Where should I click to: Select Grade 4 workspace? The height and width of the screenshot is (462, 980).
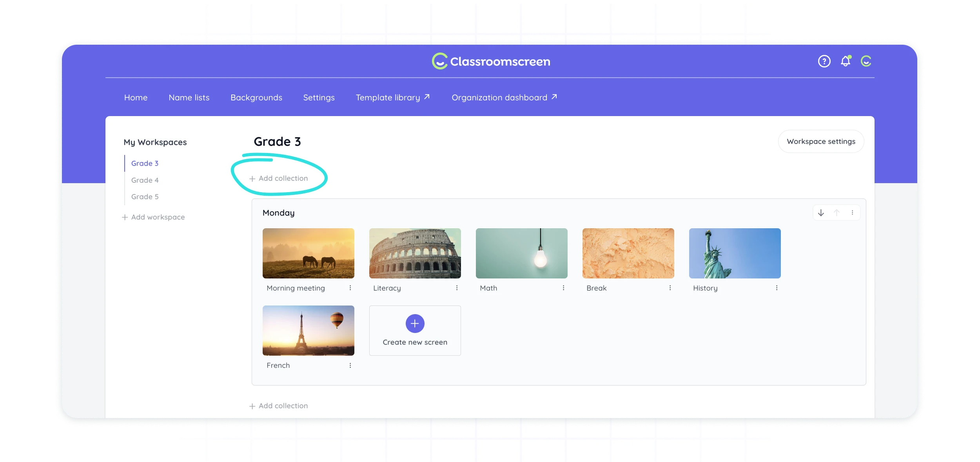(x=145, y=180)
